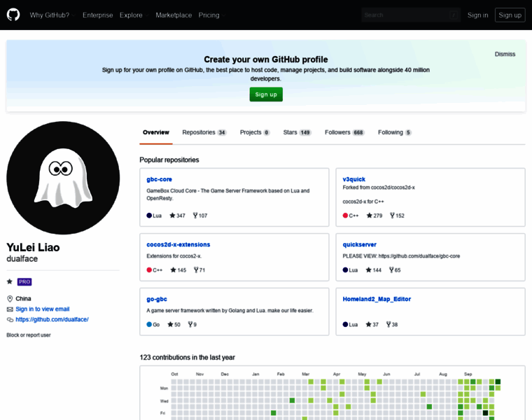Click the search input field

(x=406, y=15)
